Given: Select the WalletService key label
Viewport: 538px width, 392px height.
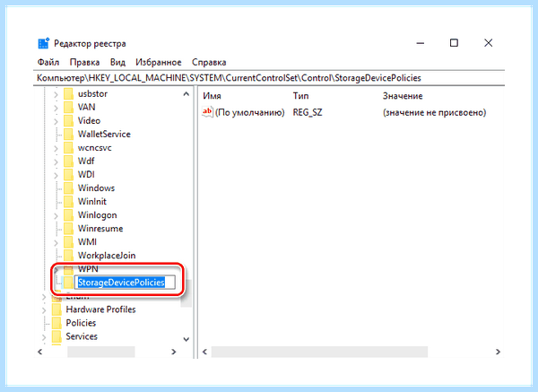Looking at the screenshot, I should coord(104,135).
